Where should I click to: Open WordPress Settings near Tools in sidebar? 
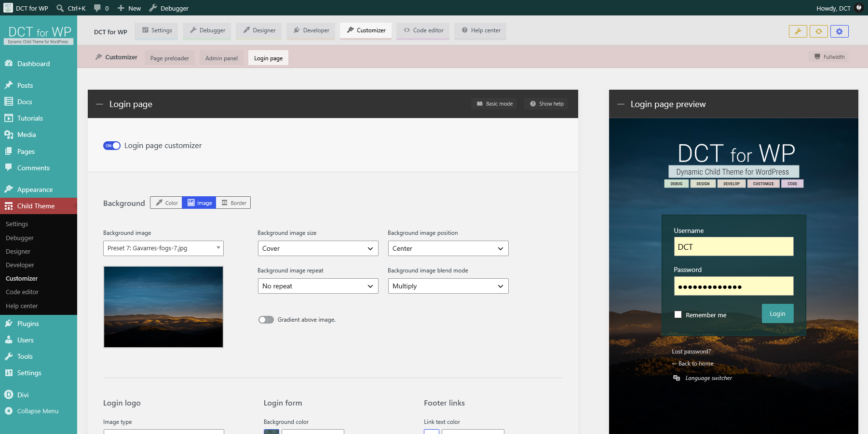[x=39, y=373]
